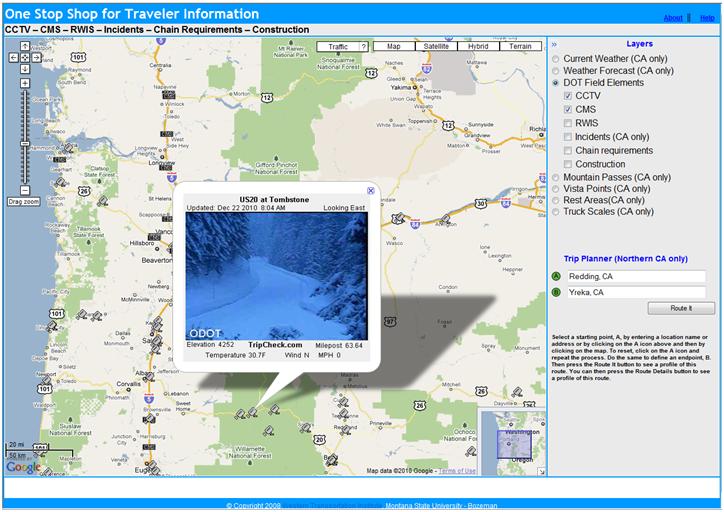Open the Traffic help question mark
Screen dimensions: 724x512
(364, 47)
